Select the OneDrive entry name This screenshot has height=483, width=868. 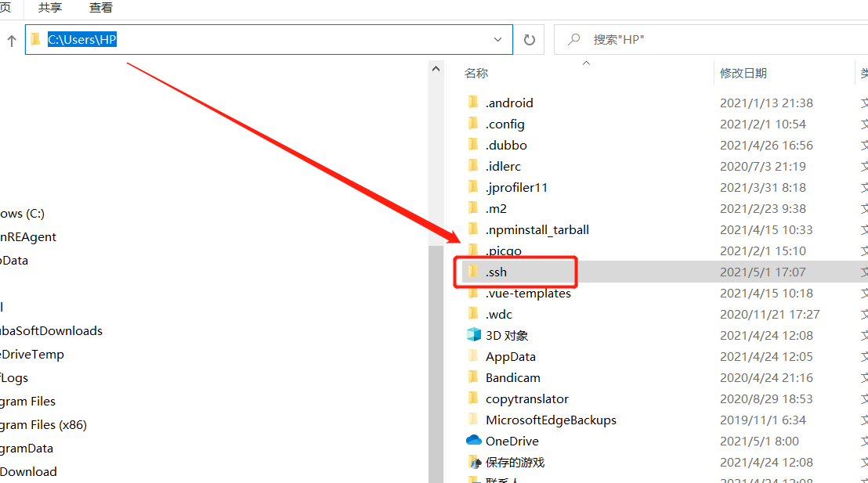[x=512, y=441]
